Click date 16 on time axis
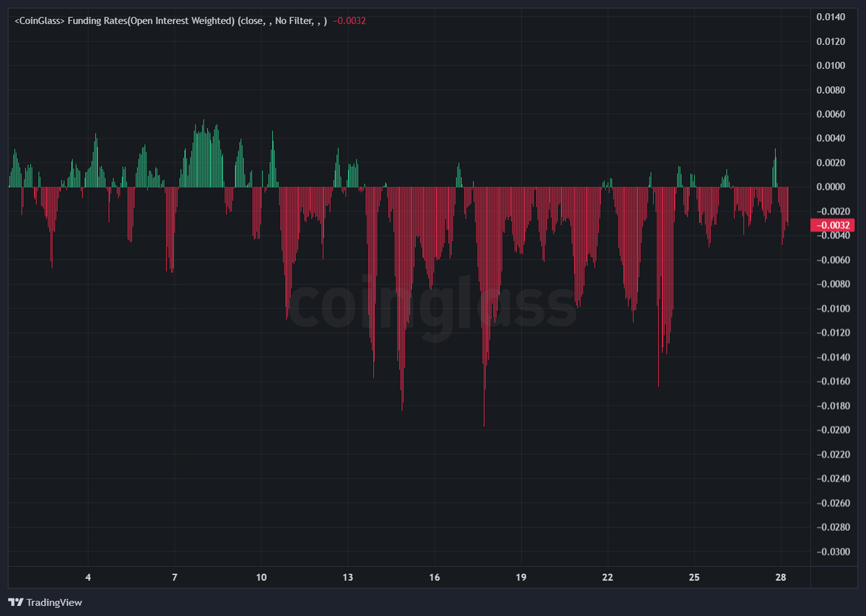 point(434,578)
